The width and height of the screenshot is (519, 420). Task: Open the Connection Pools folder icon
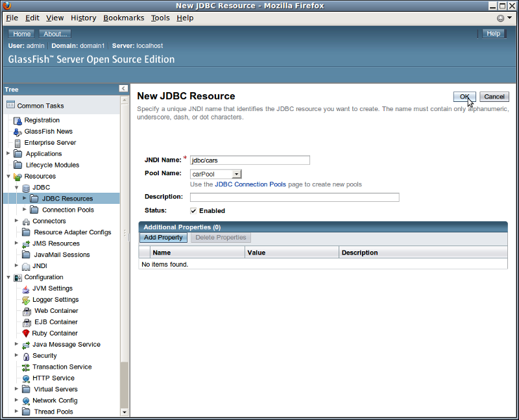coord(34,210)
